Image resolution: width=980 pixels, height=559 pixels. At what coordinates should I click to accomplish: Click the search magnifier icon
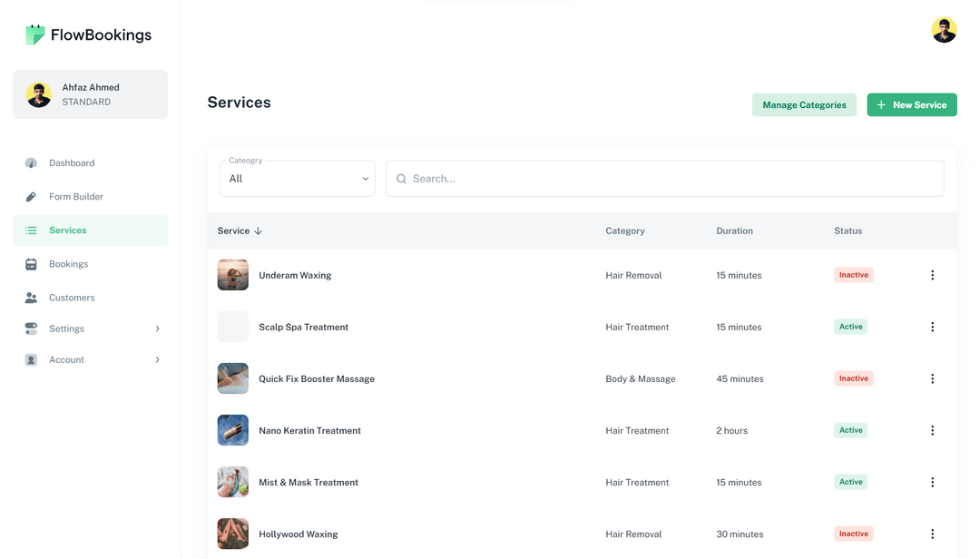point(401,178)
